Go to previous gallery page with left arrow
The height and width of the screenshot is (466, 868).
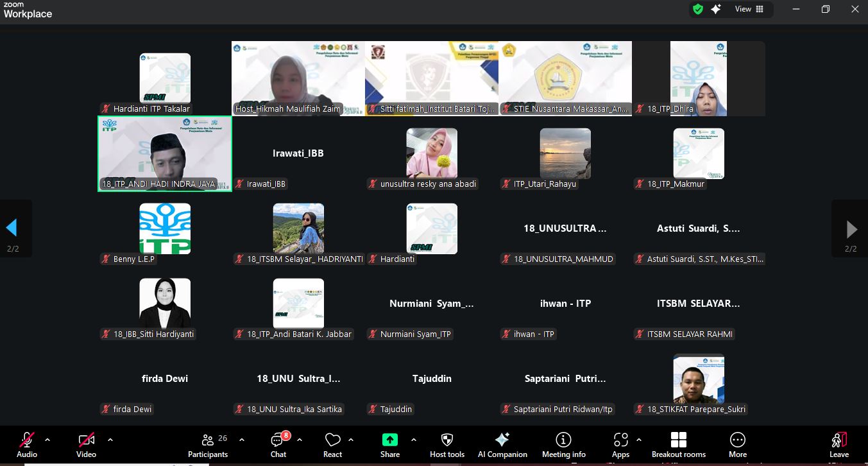[x=12, y=229]
